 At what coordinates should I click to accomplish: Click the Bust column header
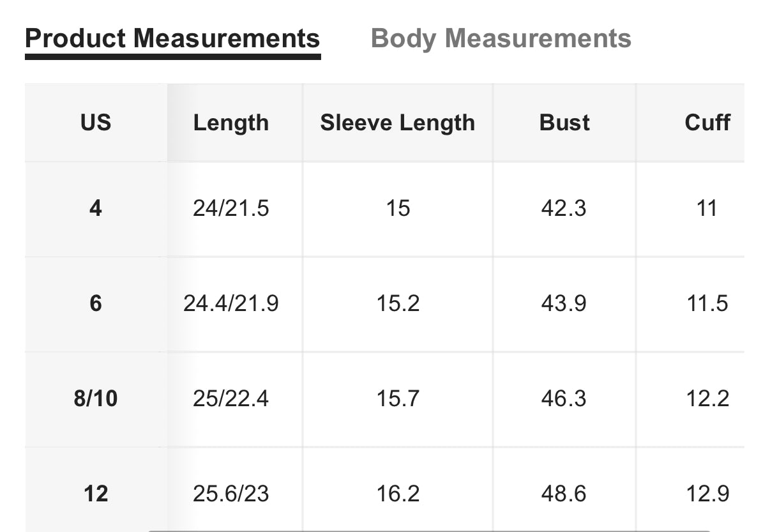[x=564, y=122]
